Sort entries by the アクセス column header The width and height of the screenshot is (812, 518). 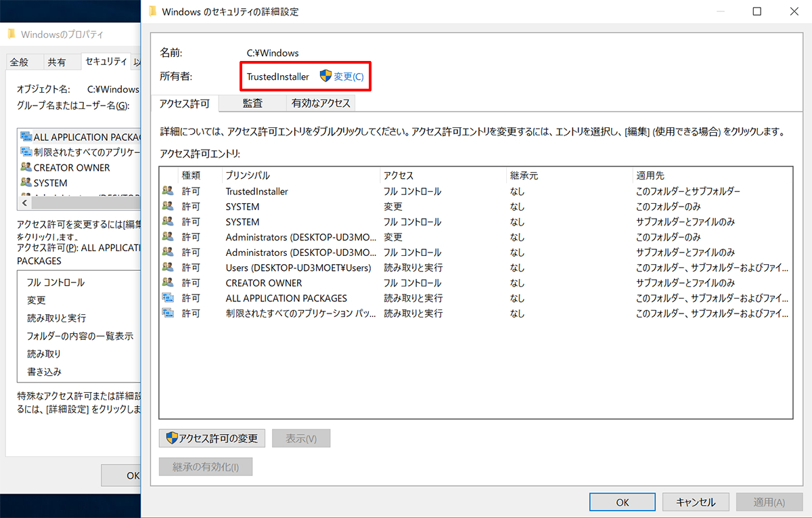coord(443,175)
